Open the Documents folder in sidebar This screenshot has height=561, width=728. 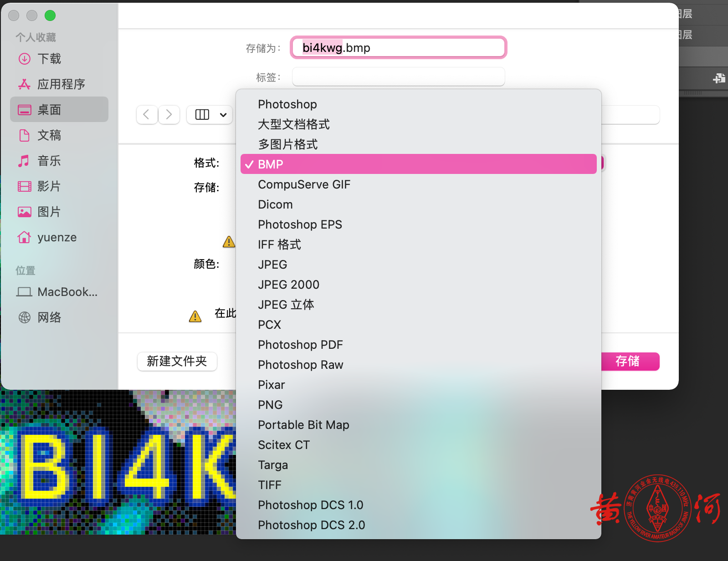pyautogui.click(x=49, y=135)
